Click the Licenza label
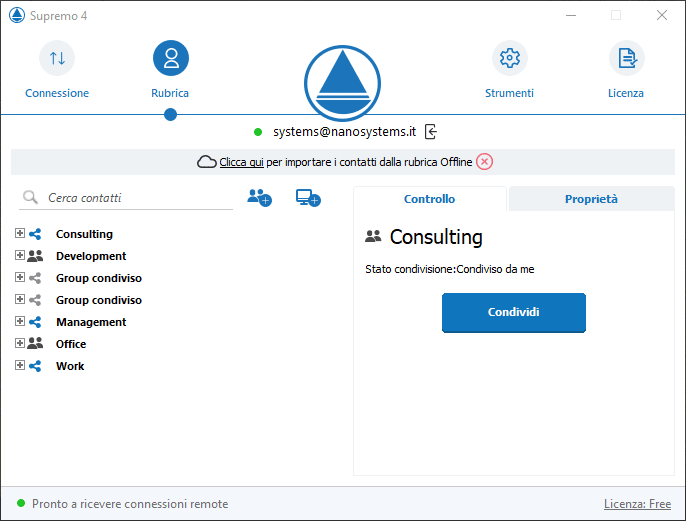This screenshot has width=686, height=521. tap(626, 93)
